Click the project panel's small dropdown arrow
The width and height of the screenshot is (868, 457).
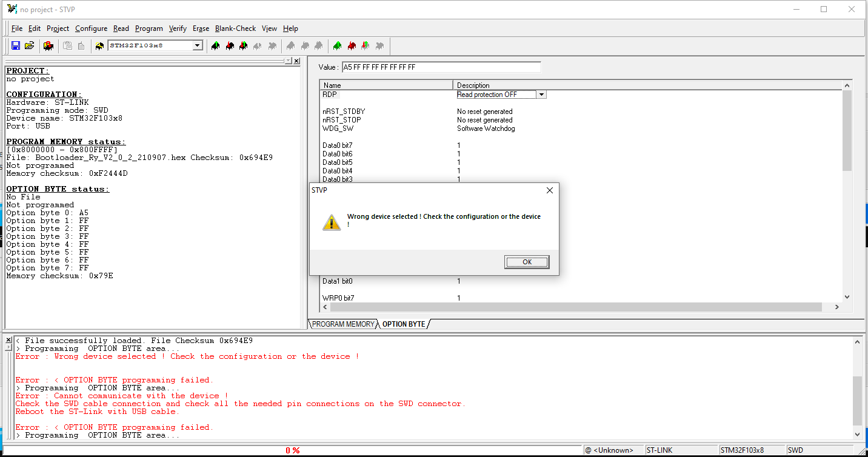click(x=287, y=61)
